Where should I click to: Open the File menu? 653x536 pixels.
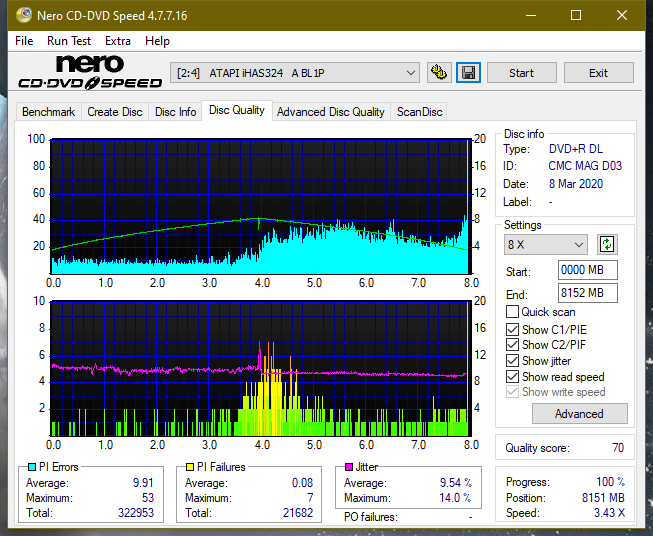(x=24, y=41)
